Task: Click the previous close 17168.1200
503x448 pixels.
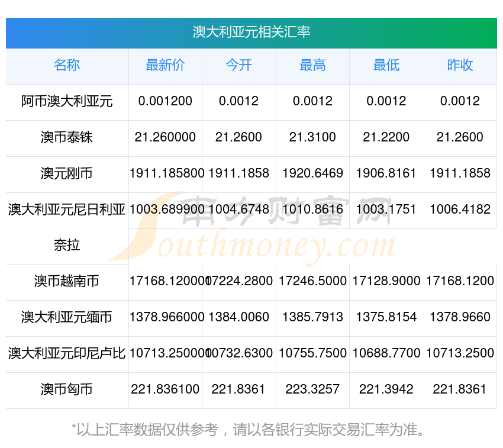Action: click(x=460, y=281)
